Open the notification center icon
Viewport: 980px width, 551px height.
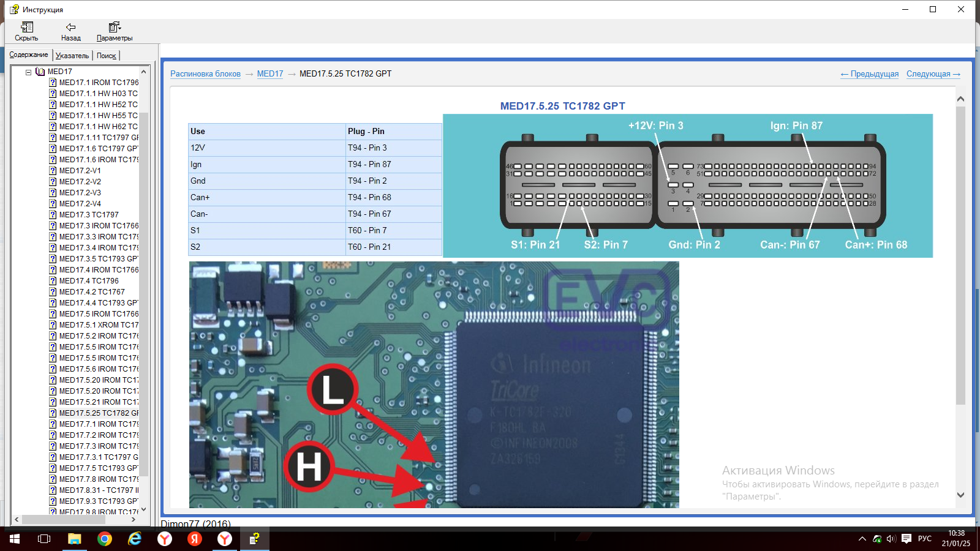point(907,539)
